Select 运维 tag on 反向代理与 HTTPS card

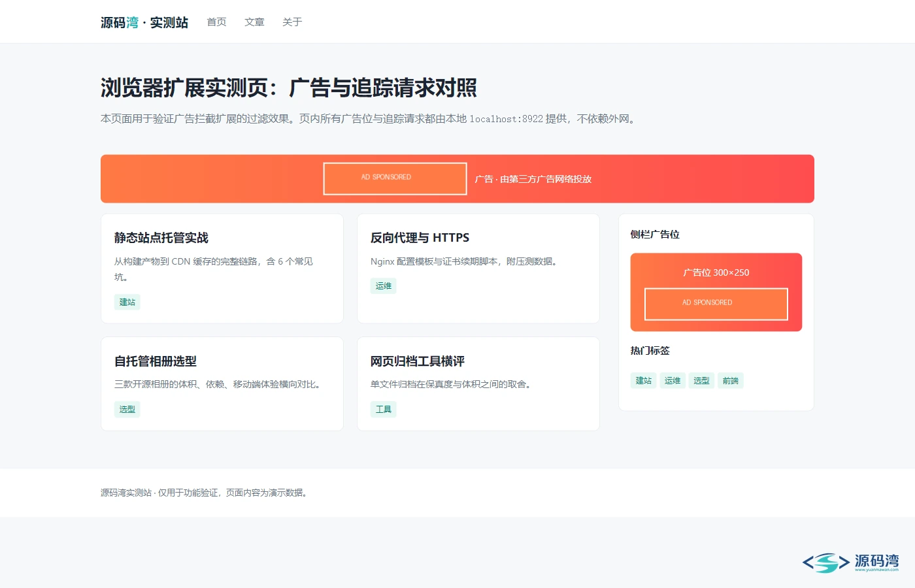pyautogui.click(x=384, y=286)
